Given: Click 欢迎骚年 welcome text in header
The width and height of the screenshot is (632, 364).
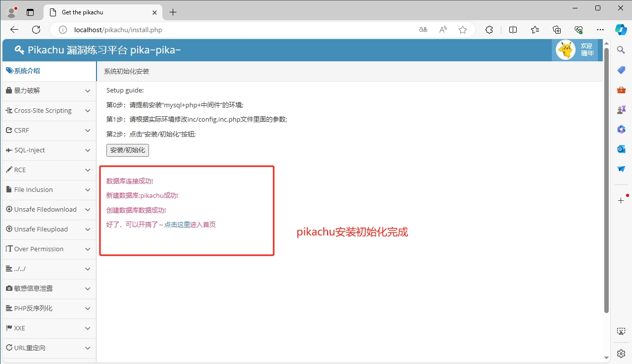Looking at the screenshot, I should click(587, 49).
